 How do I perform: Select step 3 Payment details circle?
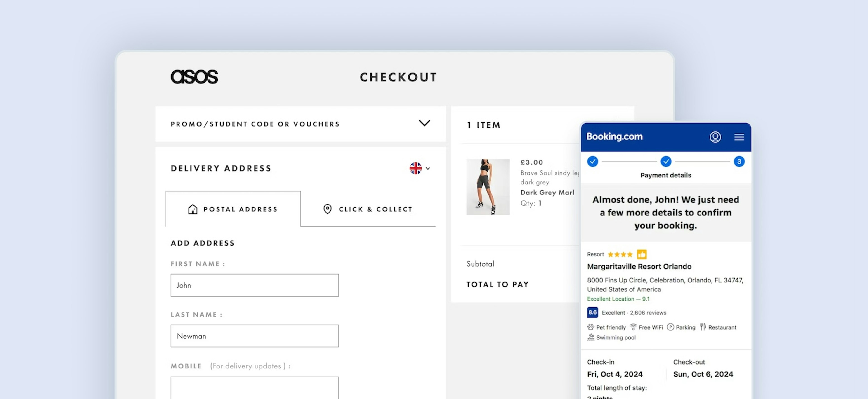point(739,162)
